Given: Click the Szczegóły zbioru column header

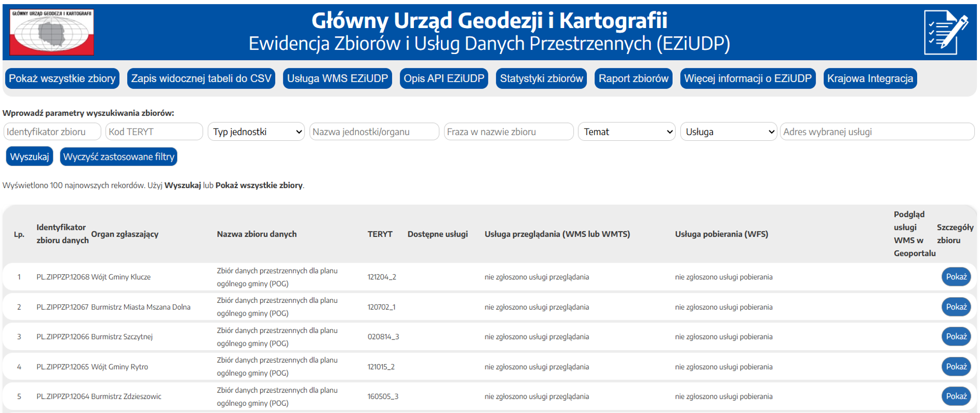Looking at the screenshot, I should coord(955,234).
